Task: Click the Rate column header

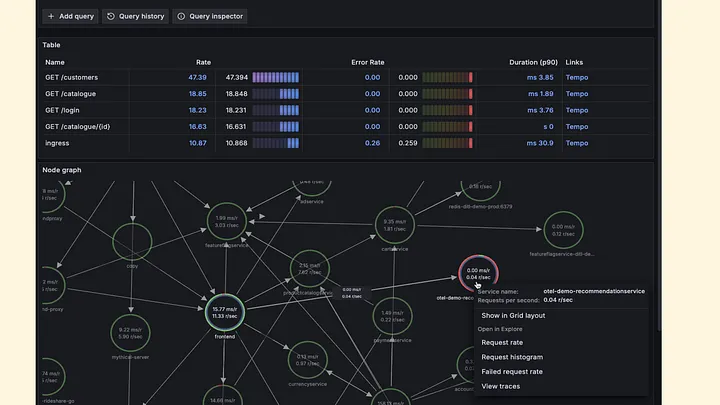Action: [203, 62]
